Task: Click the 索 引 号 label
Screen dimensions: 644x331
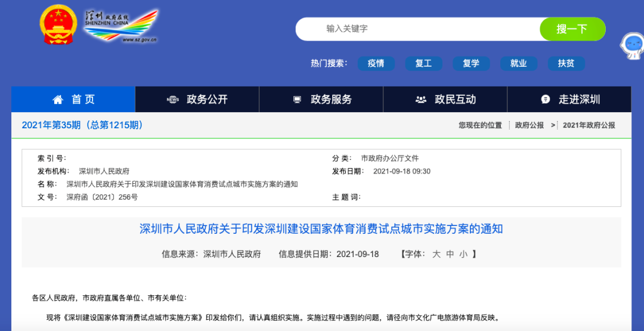Action: click(x=52, y=158)
